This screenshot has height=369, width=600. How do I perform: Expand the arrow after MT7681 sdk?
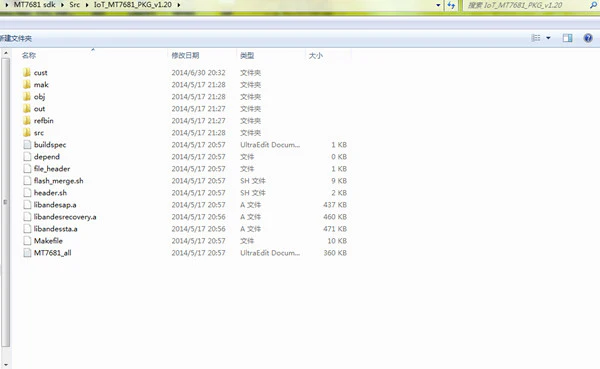[x=62, y=5]
